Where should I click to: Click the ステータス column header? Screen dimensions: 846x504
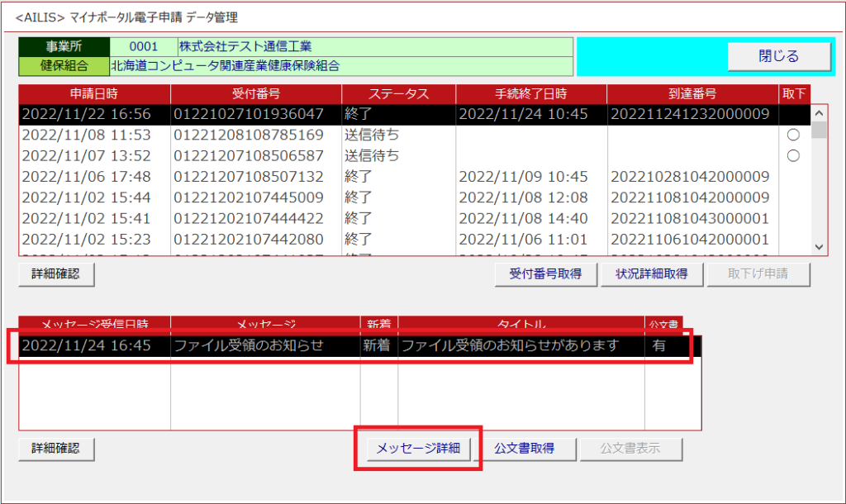pyautogui.click(x=398, y=94)
